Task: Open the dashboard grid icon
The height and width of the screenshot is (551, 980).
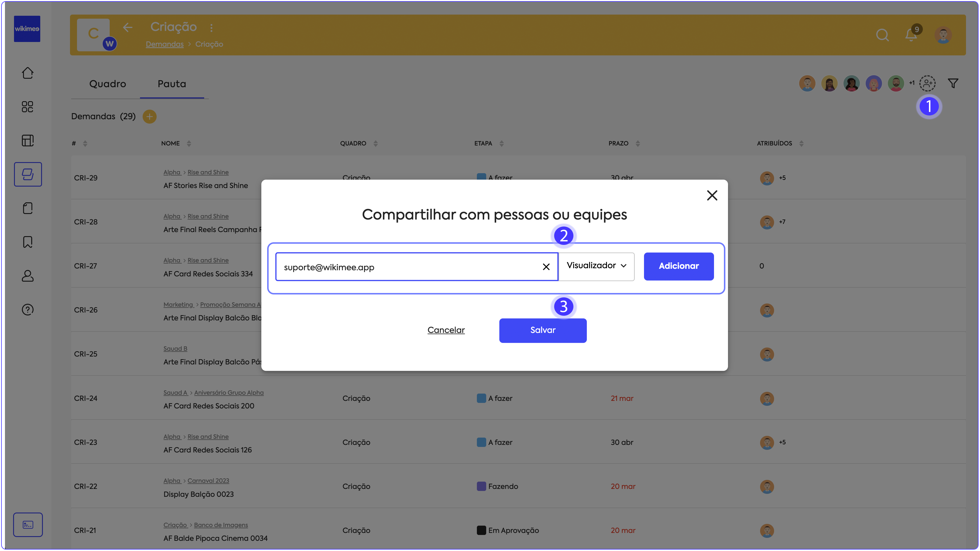Action: (x=27, y=107)
